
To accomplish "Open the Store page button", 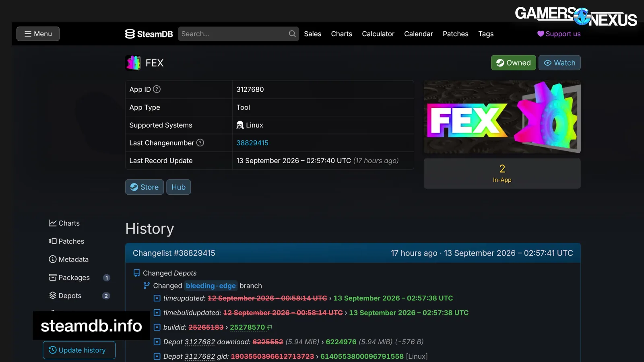I will click(x=144, y=187).
